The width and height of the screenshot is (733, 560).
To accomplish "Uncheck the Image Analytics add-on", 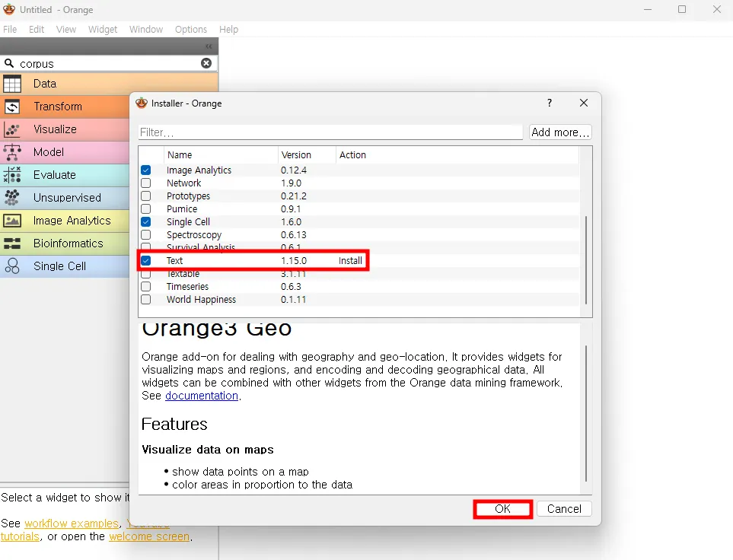I will tap(146, 170).
